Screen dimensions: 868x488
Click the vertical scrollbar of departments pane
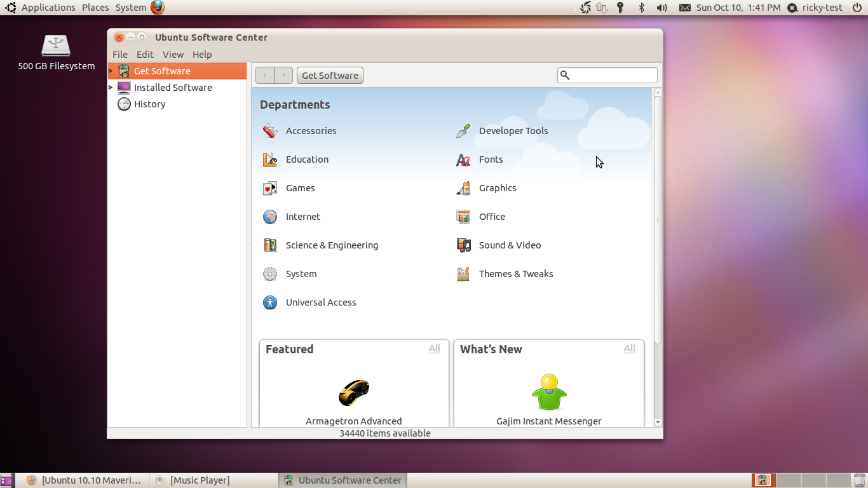[x=658, y=219]
